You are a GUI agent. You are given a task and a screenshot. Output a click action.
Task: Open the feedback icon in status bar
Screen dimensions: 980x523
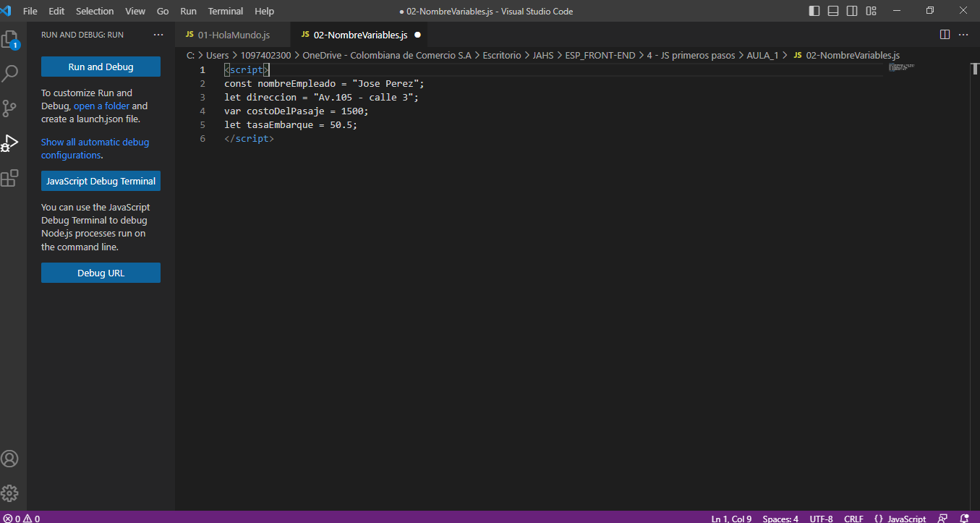coord(942,518)
